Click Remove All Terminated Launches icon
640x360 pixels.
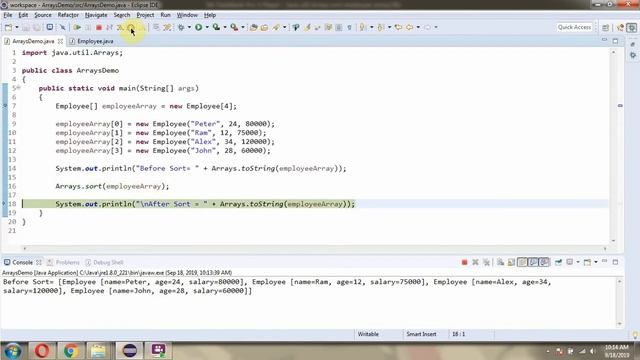pyautogui.click(x=487, y=262)
